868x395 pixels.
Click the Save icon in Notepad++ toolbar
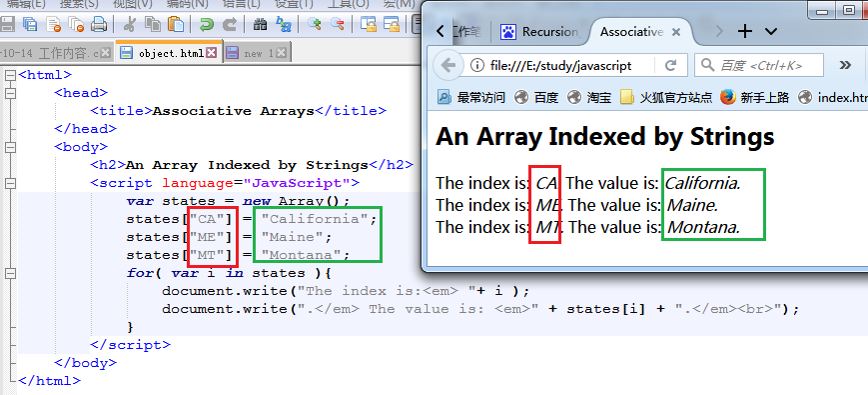coord(7,24)
